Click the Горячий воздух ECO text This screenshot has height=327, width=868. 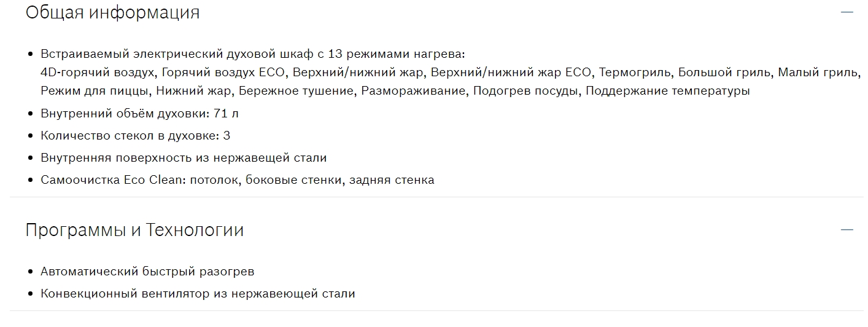click(223, 72)
